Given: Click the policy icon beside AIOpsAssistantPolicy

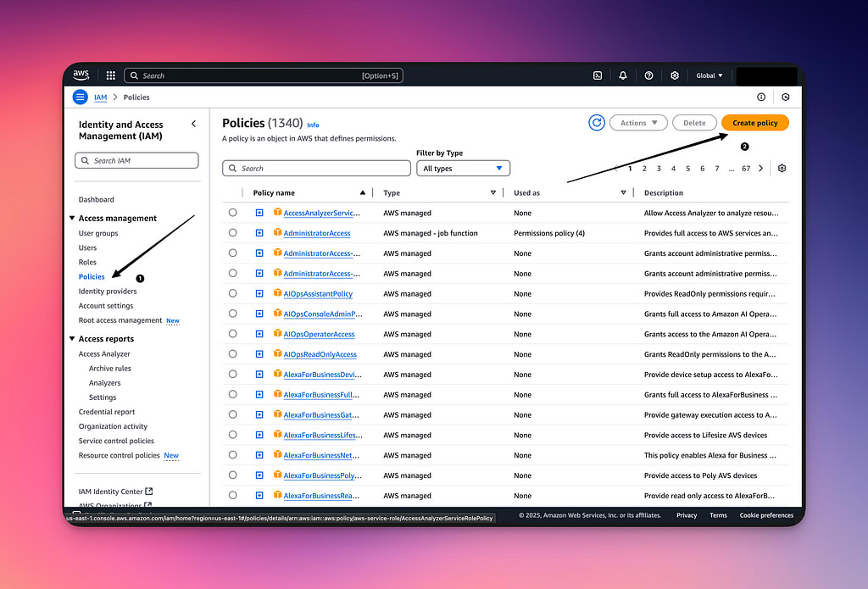Looking at the screenshot, I should pyautogui.click(x=278, y=293).
